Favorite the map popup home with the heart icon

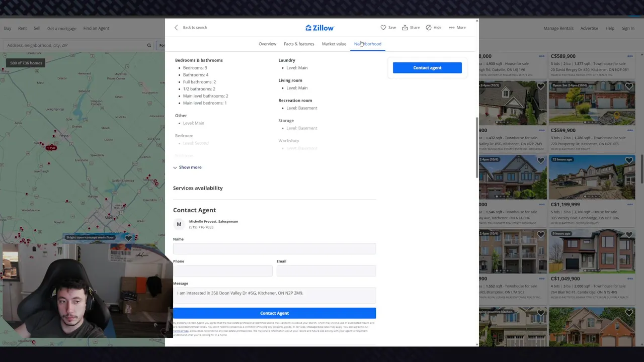coord(128,238)
